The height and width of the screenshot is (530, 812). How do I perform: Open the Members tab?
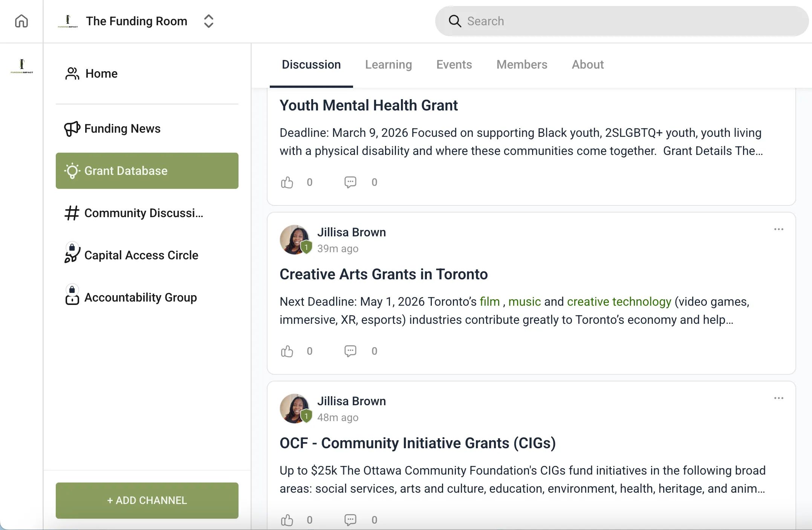click(x=521, y=64)
